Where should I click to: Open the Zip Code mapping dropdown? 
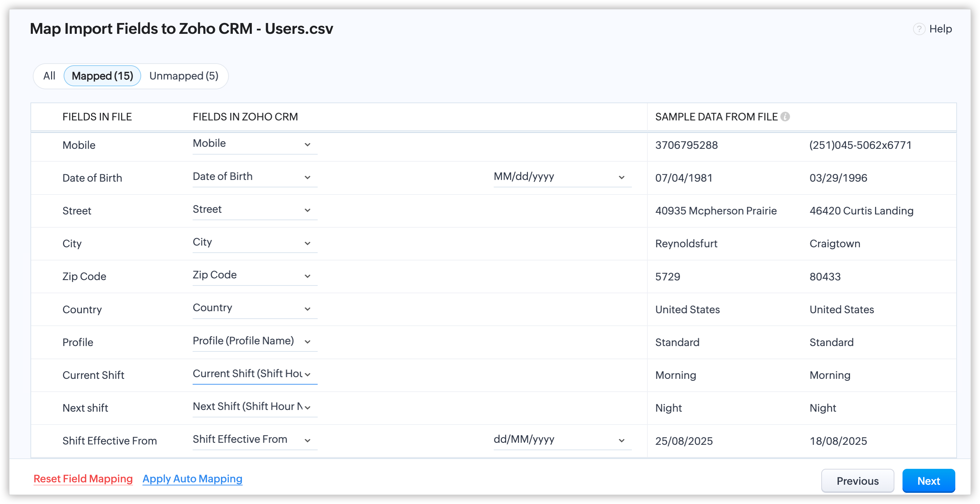click(x=254, y=275)
